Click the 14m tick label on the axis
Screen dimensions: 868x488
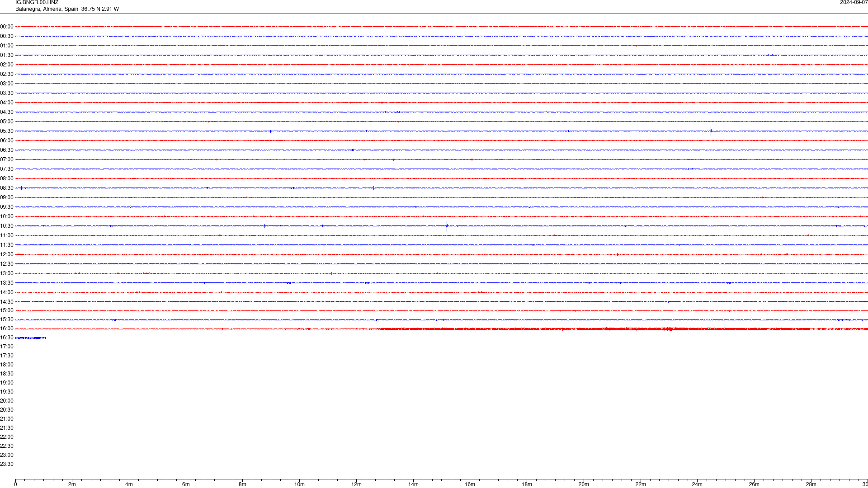coord(413,484)
